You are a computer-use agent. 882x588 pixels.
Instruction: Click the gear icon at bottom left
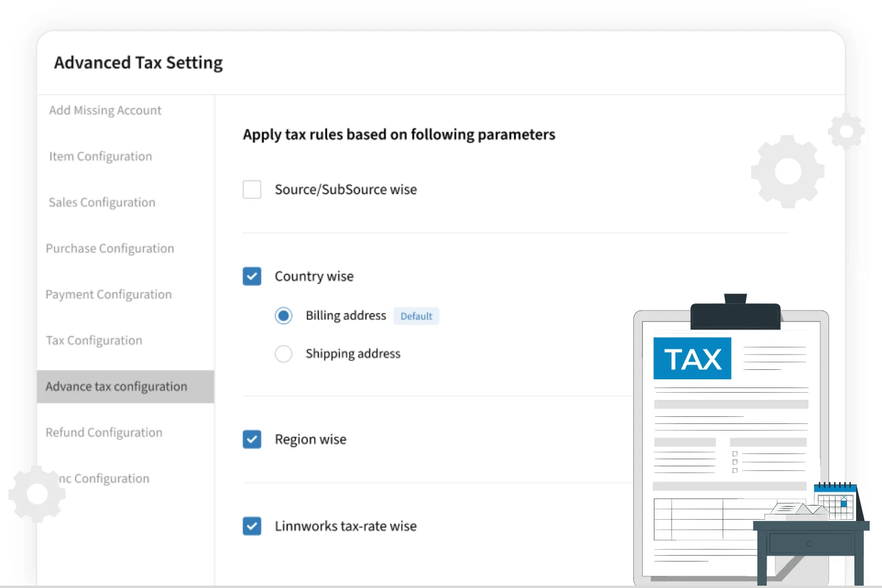36,494
